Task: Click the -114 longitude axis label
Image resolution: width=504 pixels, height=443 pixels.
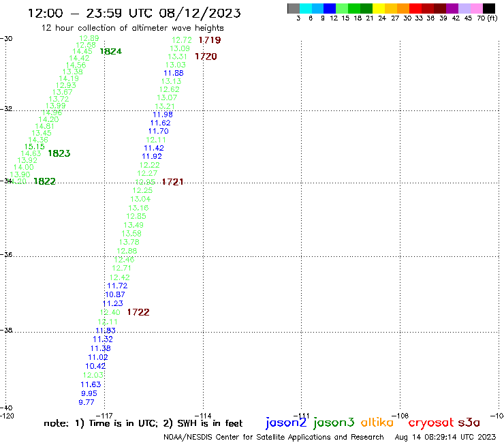Action: coord(203,416)
